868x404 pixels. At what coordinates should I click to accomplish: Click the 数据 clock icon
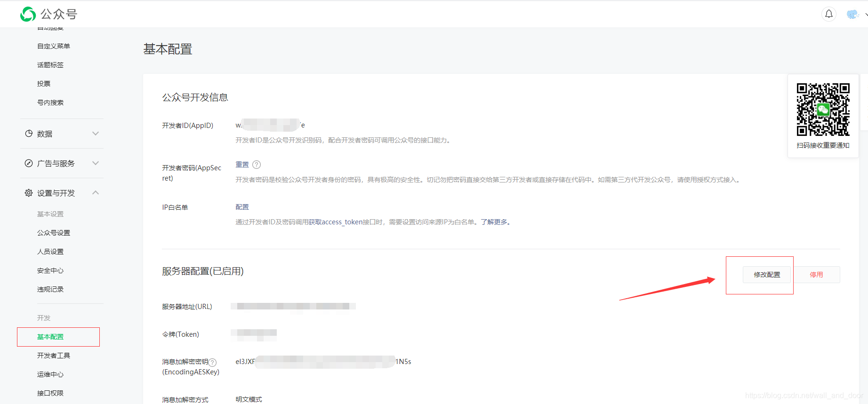(x=29, y=134)
